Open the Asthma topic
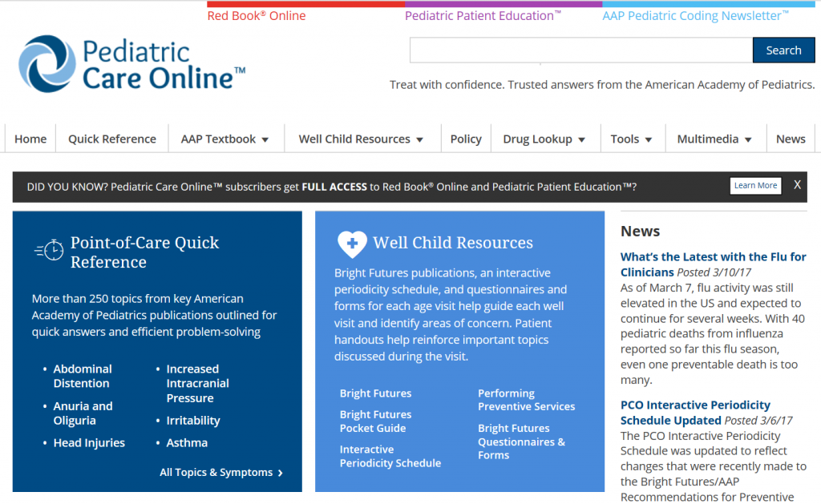 click(187, 443)
